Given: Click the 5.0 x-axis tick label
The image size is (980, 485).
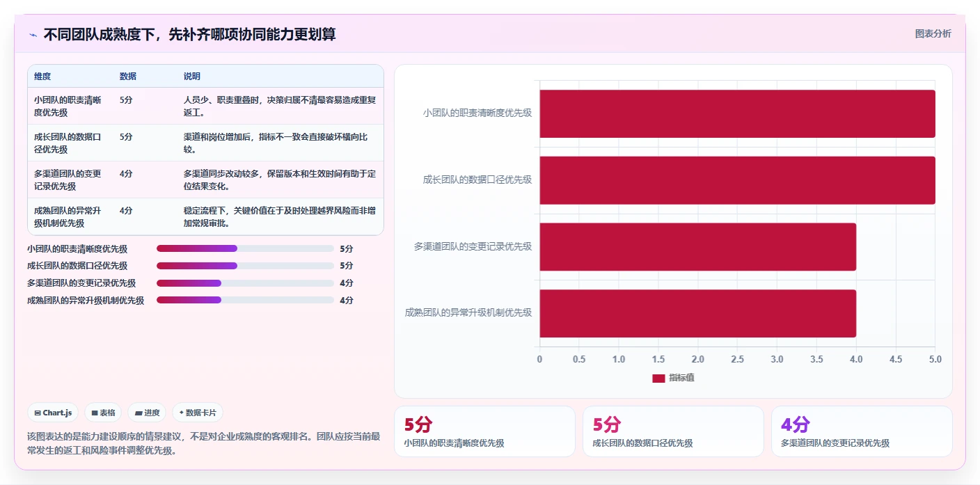Looking at the screenshot, I should [x=935, y=359].
